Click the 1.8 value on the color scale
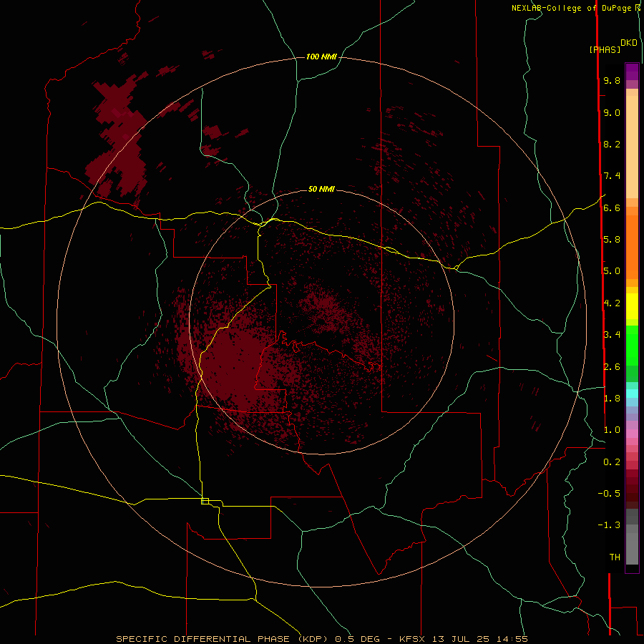This screenshot has height=644, width=644. 612,399
